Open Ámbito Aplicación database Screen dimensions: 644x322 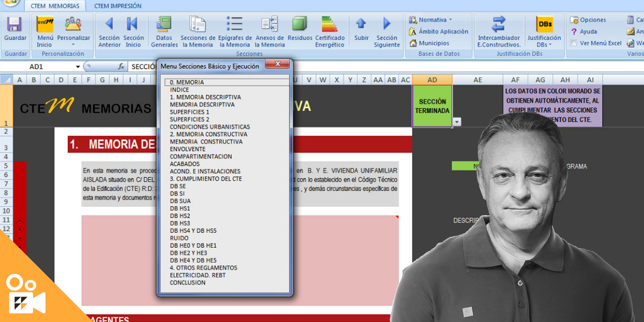[438, 31]
